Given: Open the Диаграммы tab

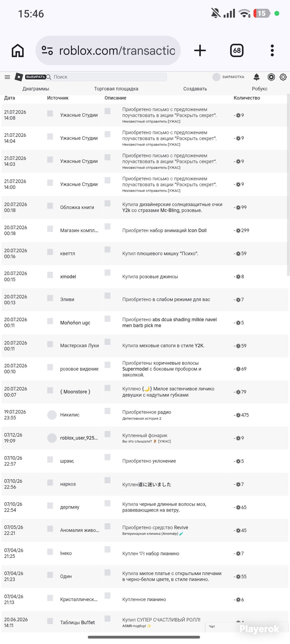Looking at the screenshot, I should [36, 89].
